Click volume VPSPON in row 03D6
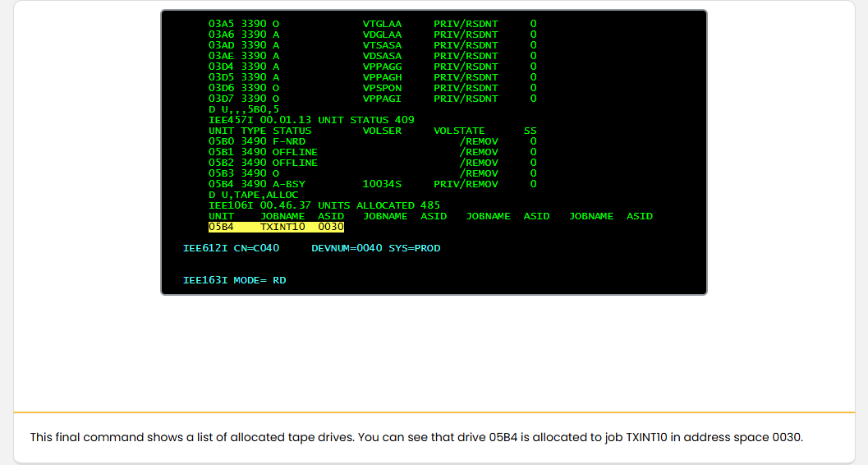868x465 pixels. tap(382, 88)
